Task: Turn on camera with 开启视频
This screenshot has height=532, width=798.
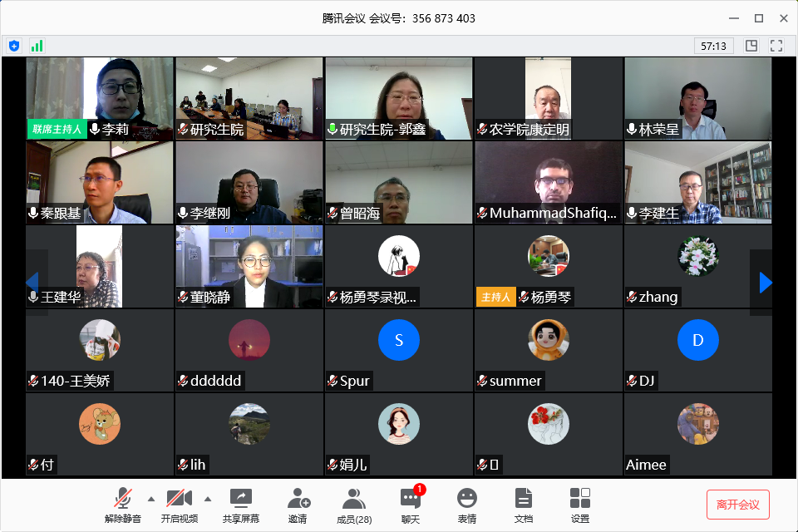Action: click(x=180, y=505)
